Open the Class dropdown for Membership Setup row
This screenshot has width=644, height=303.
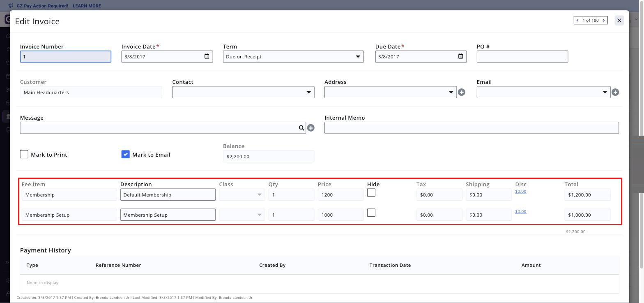coord(242,215)
